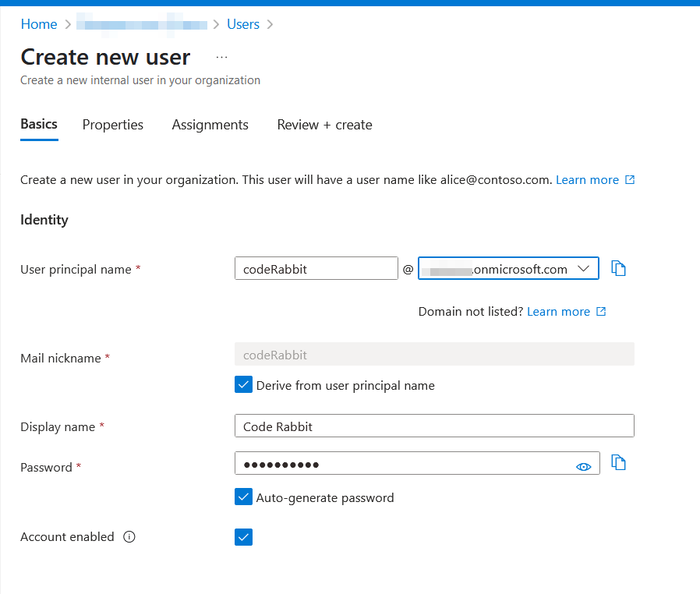Go to Home in the breadcrumb

click(39, 24)
